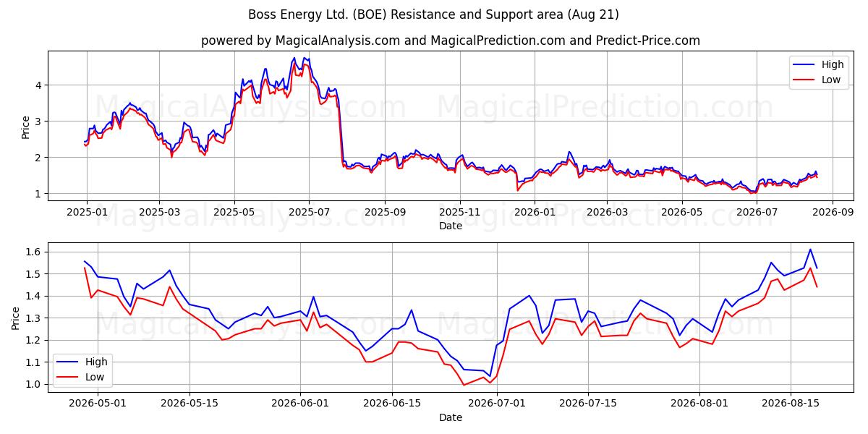Click the '2026-05-15' tick label

point(190,404)
